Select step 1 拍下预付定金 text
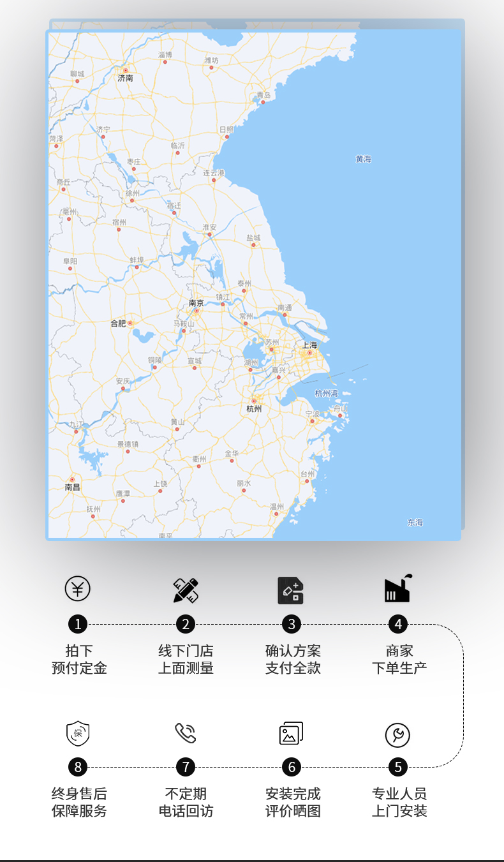504x862 pixels. 79,659
